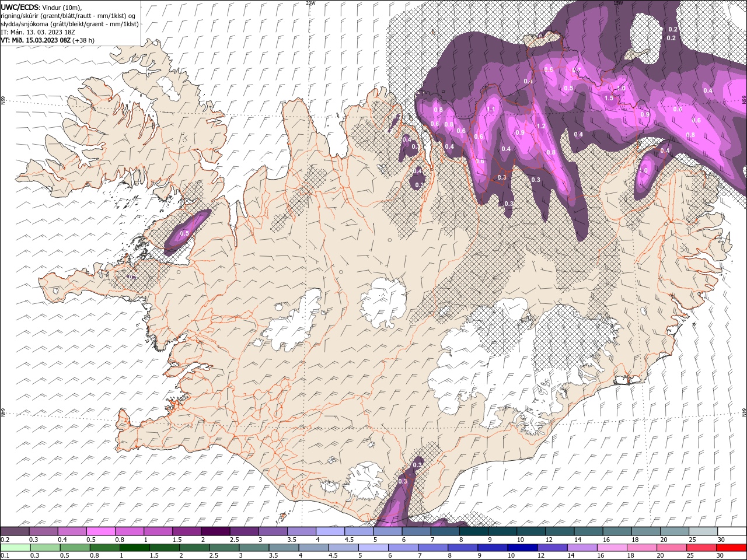Click the '2.5' label in the top legend row
747x560 pixels.
tap(234, 540)
